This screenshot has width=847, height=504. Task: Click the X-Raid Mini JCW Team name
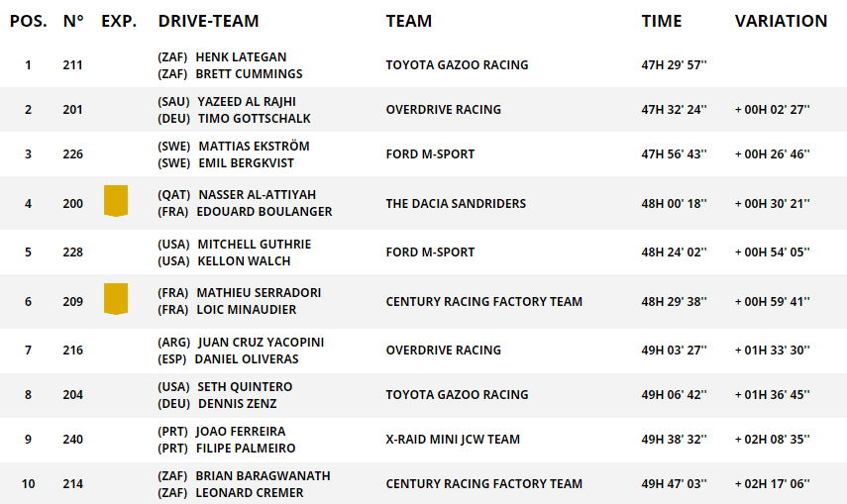[x=453, y=439]
